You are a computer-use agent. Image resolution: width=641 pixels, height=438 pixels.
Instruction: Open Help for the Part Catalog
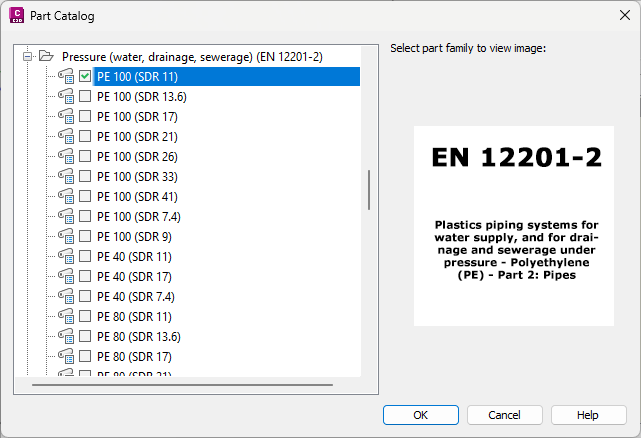587,415
